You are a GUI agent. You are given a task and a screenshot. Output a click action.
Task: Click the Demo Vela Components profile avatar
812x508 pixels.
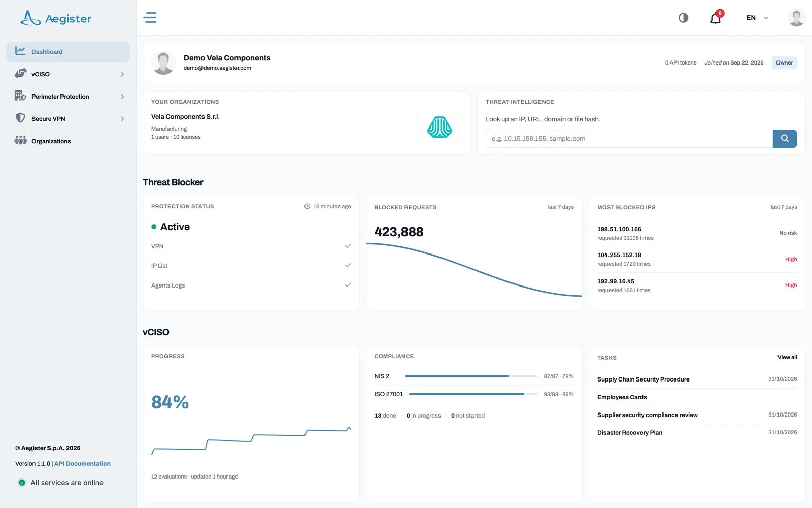pos(163,63)
